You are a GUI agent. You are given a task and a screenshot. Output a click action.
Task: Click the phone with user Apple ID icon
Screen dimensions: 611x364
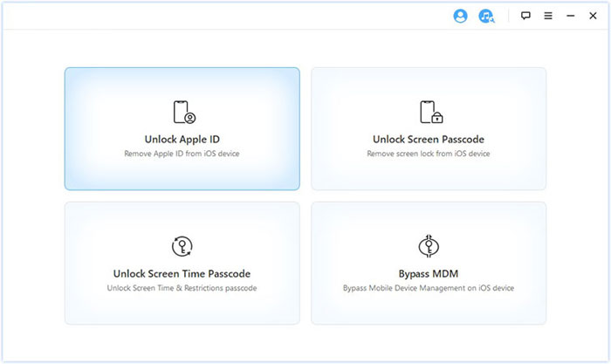click(184, 113)
